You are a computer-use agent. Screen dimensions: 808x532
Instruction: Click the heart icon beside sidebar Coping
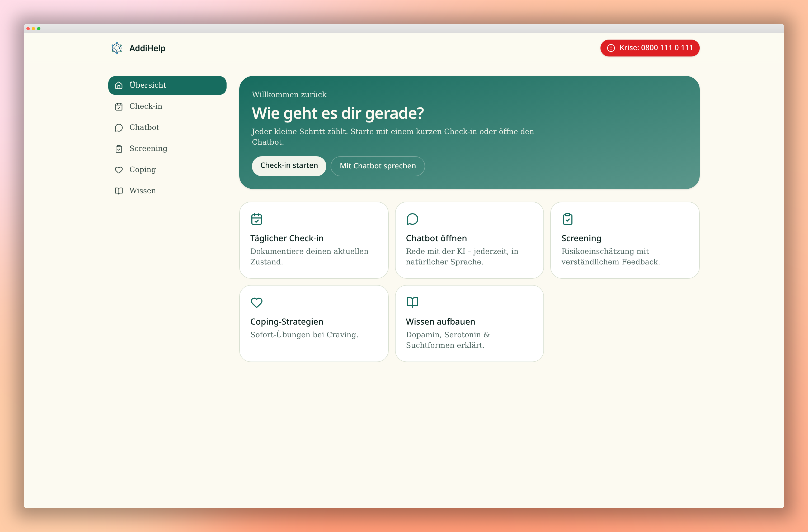(x=119, y=170)
